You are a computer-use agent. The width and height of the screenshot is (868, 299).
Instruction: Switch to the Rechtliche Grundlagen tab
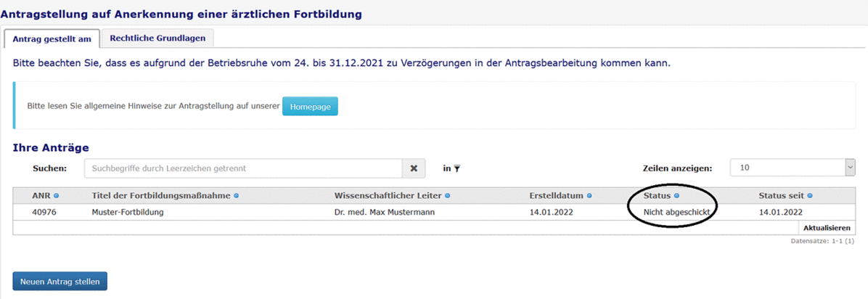coord(157,38)
